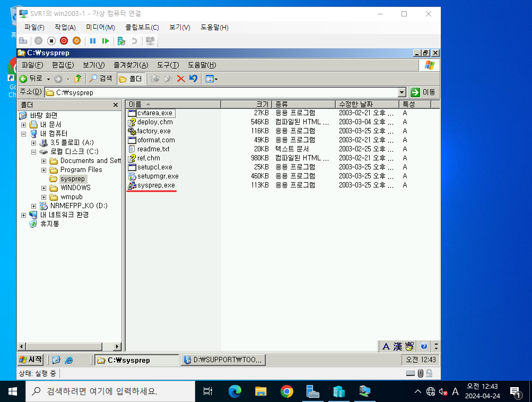Sort by 크기 column header
The height and width of the screenshot is (402, 532).
[246, 104]
